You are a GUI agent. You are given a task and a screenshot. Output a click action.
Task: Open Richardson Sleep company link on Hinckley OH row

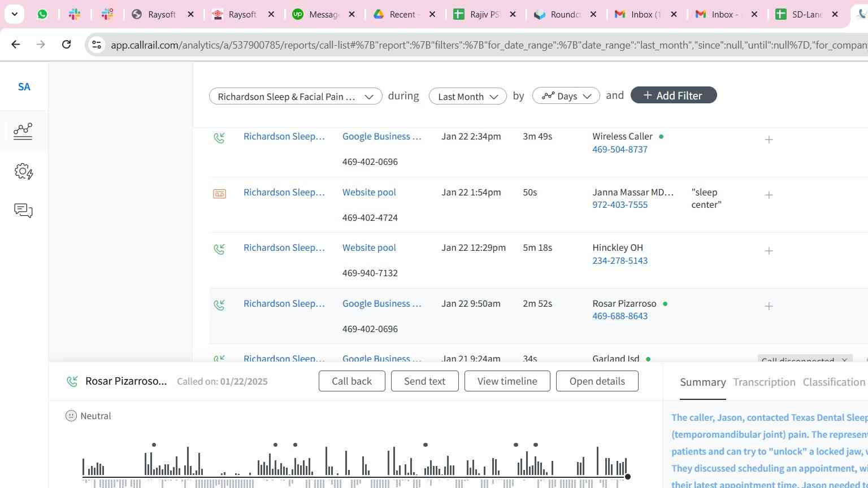coord(284,247)
